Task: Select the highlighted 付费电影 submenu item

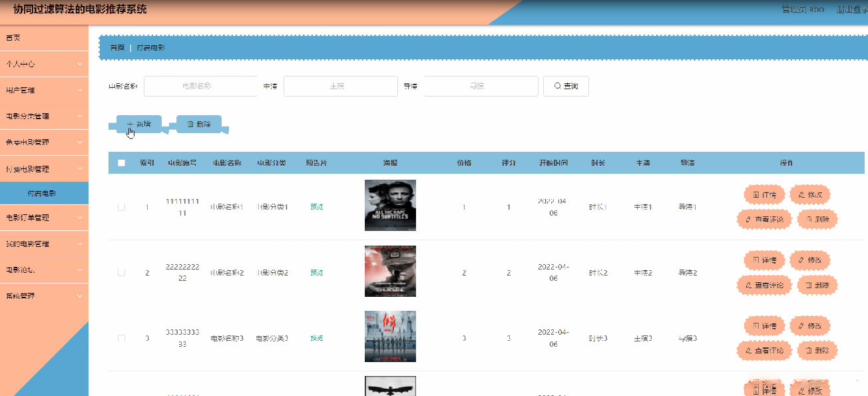Action: pos(44,194)
